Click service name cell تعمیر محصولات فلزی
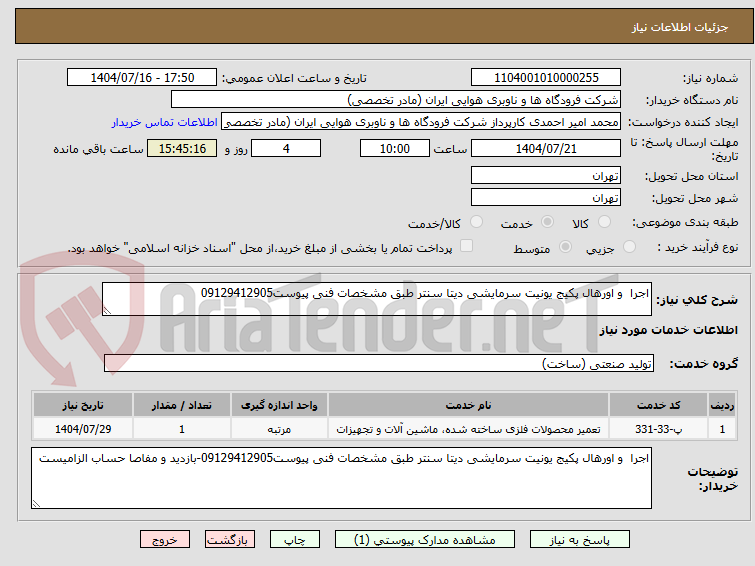This screenshot has height=566, width=755. pos(469,429)
